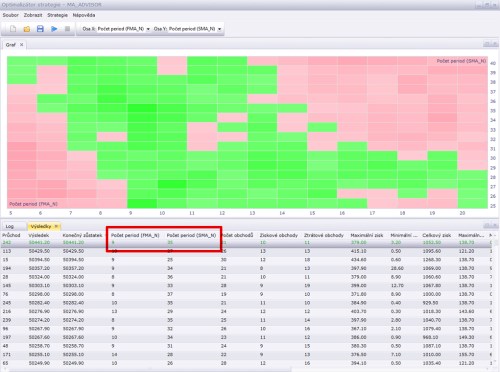Open the Strategie menu
Viewport: 500px width, 372px height.
tap(57, 15)
